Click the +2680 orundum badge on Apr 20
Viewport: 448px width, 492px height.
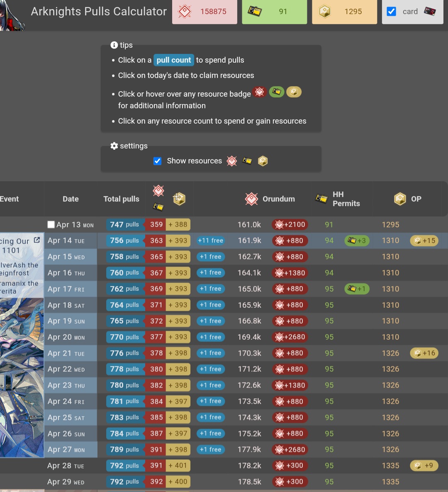coord(290,337)
